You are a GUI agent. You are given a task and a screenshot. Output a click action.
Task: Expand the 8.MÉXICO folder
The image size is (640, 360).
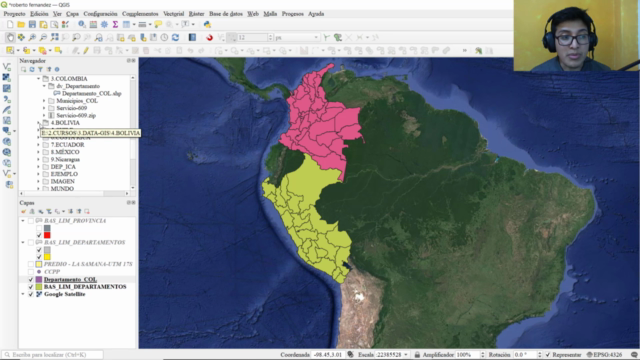point(38,152)
